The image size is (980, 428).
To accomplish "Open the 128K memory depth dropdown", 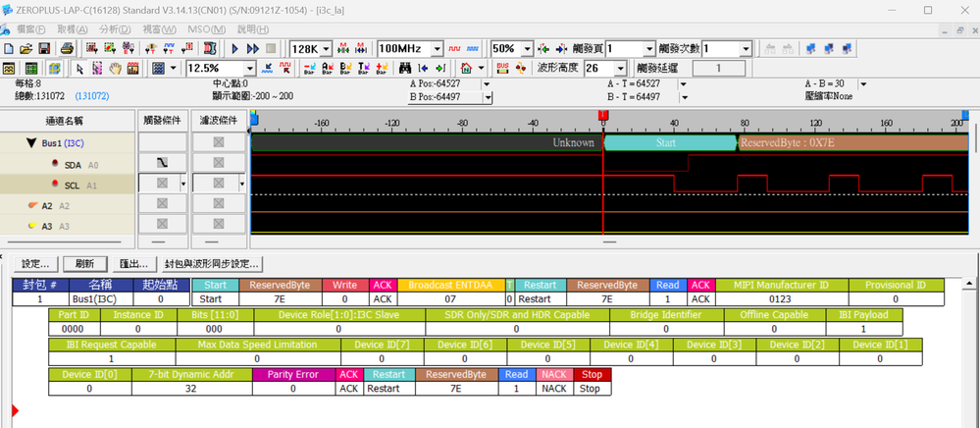I will 326,48.
